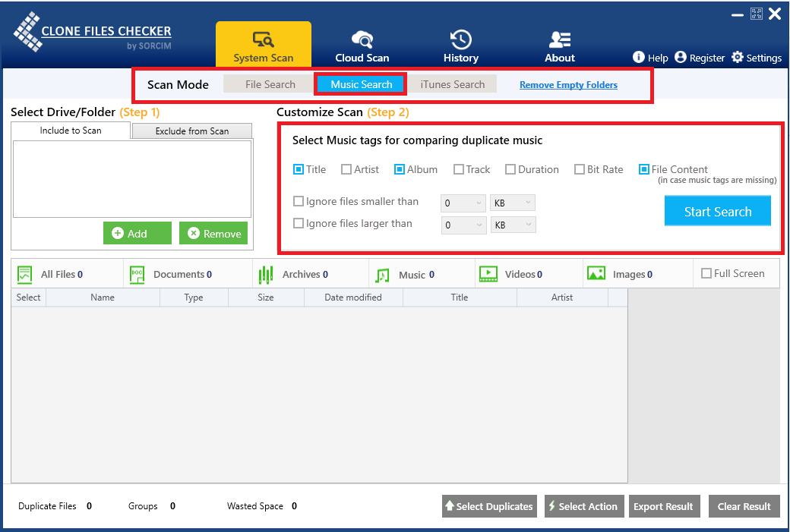Open the larger-than size value dropdown

(x=463, y=225)
